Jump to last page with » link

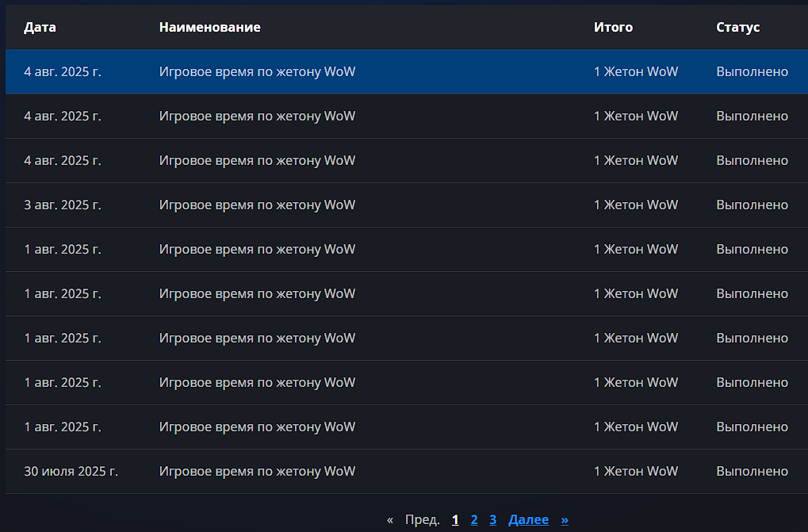pyautogui.click(x=565, y=519)
